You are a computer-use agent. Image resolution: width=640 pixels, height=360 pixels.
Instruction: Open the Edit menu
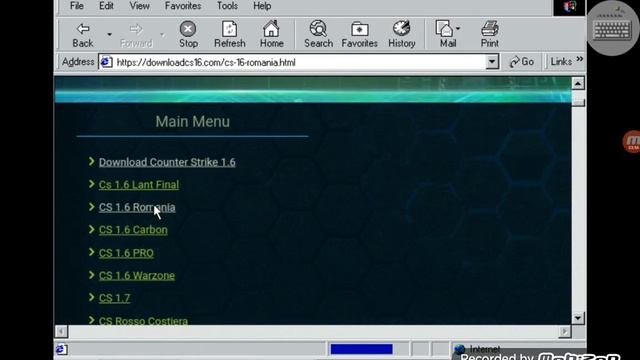click(x=106, y=6)
